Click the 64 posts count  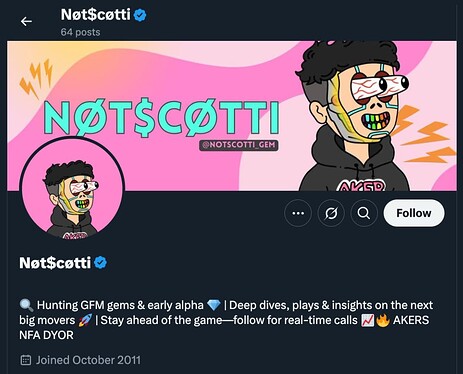click(80, 32)
